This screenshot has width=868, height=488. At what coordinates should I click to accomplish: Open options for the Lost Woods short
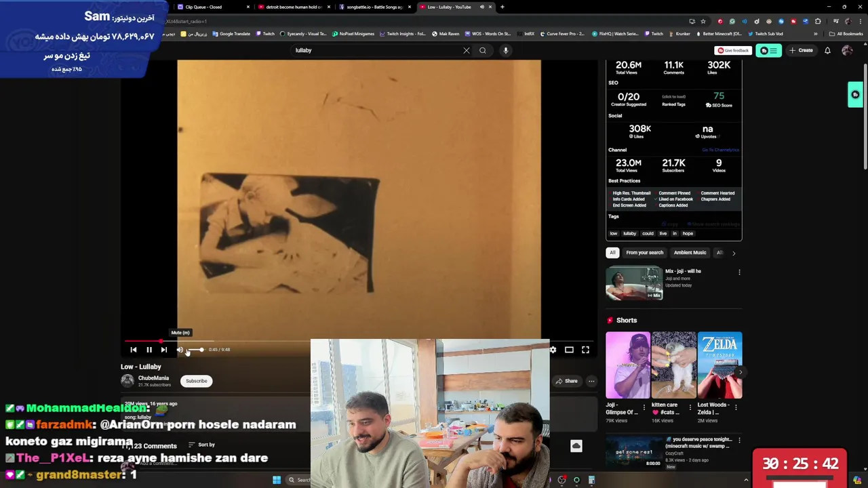coord(736,408)
